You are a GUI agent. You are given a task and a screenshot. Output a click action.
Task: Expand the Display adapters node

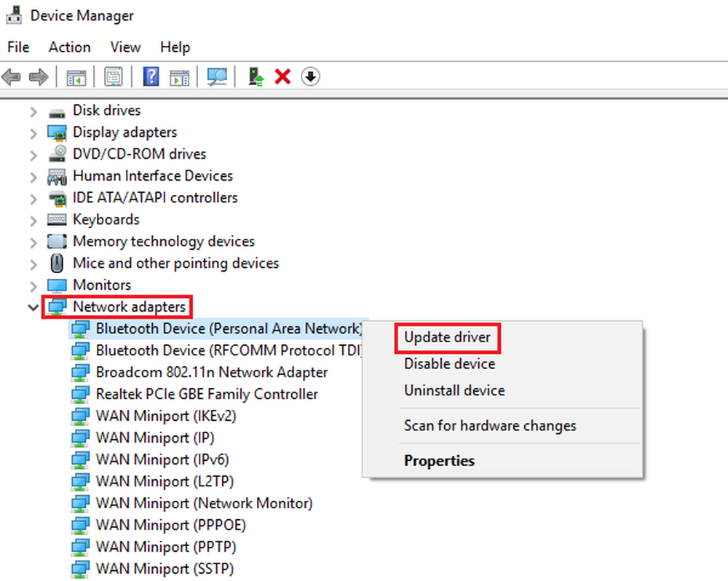pos(33,134)
